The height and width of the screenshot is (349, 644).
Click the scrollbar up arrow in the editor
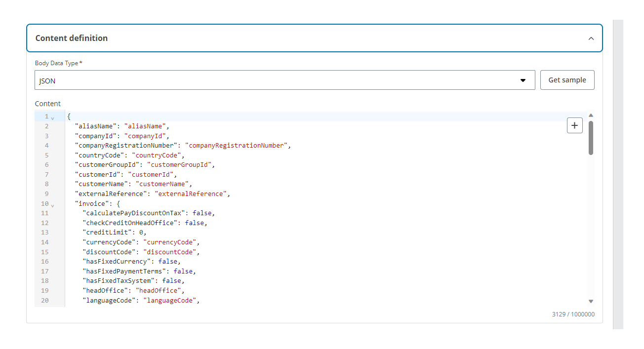591,115
